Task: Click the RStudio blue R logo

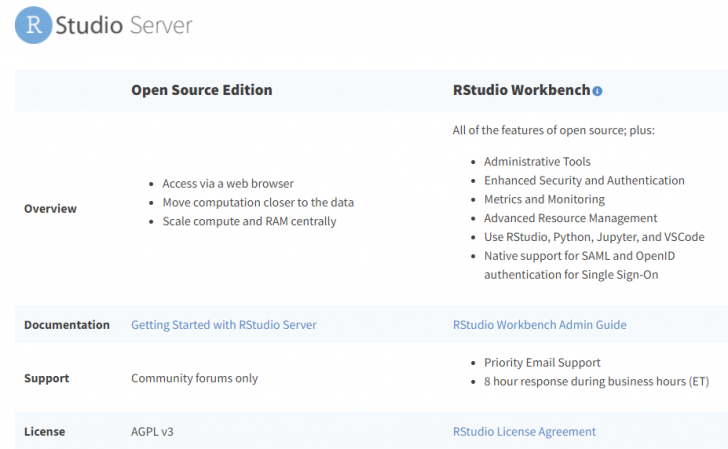Action: tap(33, 25)
